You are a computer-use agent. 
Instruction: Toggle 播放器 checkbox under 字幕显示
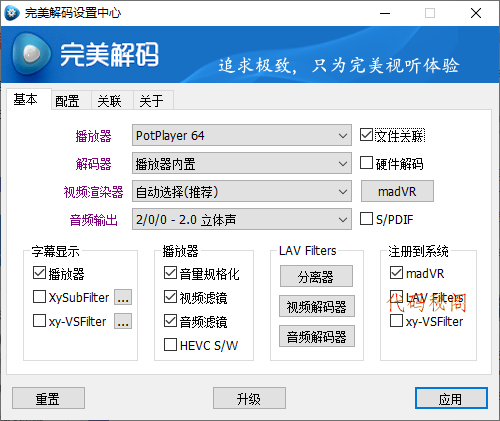[39, 273]
